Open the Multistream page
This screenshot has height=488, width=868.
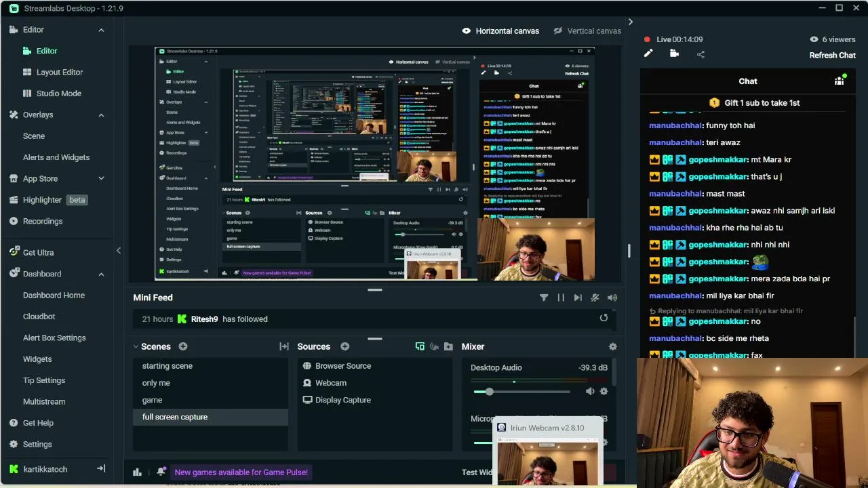(x=44, y=402)
